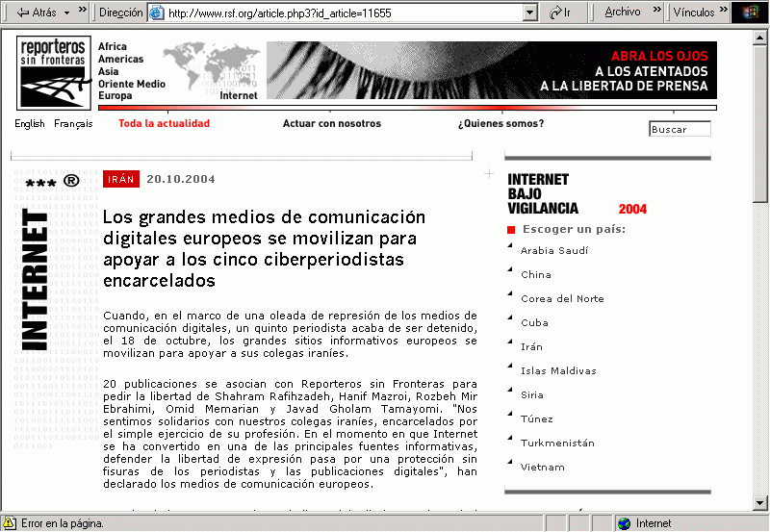Click the scrollbar up arrow
The width and height of the screenshot is (770, 532).
tap(760, 38)
